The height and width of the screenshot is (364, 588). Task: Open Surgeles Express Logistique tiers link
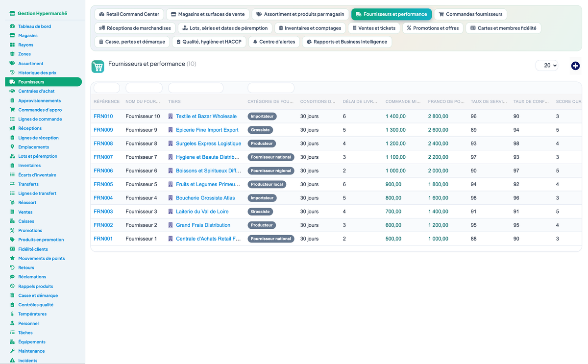tap(209, 144)
